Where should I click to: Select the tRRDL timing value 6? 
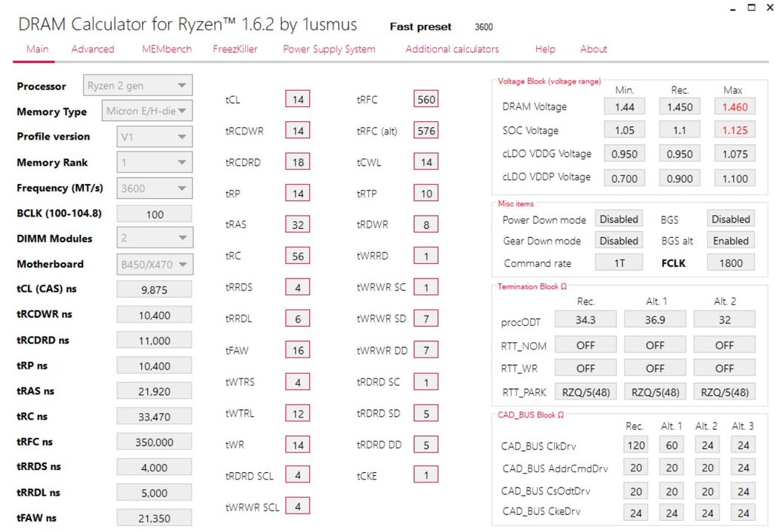[x=298, y=318]
